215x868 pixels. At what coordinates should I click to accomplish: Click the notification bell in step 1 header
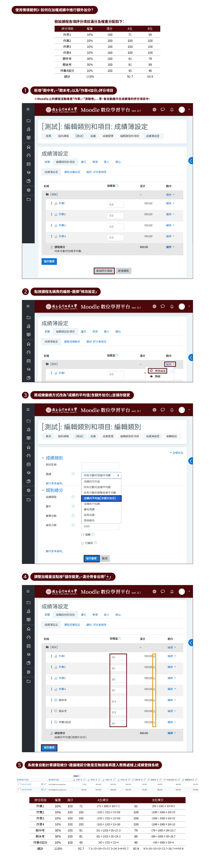[x=172, y=110]
